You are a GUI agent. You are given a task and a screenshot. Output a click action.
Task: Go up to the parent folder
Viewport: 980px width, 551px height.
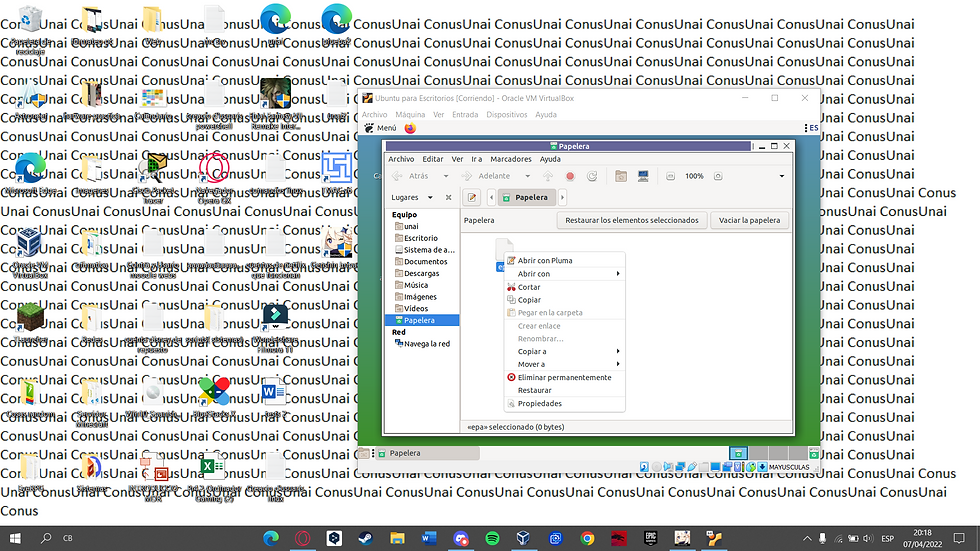pyautogui.click(x=548, y=176)
